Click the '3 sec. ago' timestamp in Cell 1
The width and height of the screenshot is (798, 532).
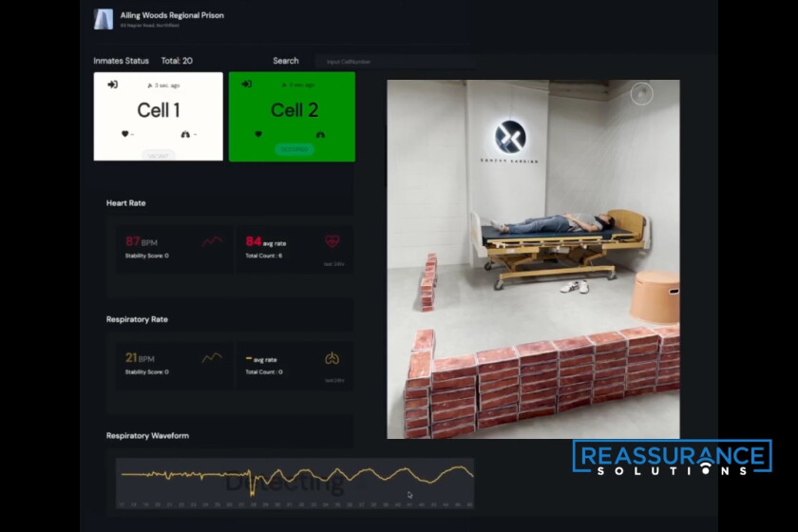pyautogui.click(x=167, y=85)
